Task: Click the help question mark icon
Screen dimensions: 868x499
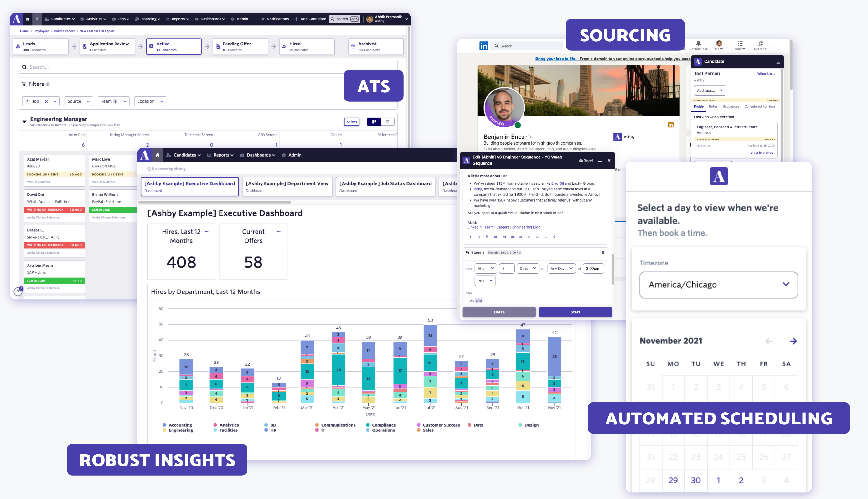Action: pos(18,292)
